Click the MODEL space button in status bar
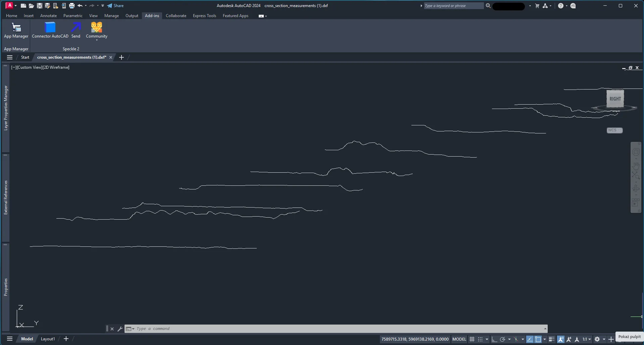The image size is (644, 345). (x=459, y=339)
